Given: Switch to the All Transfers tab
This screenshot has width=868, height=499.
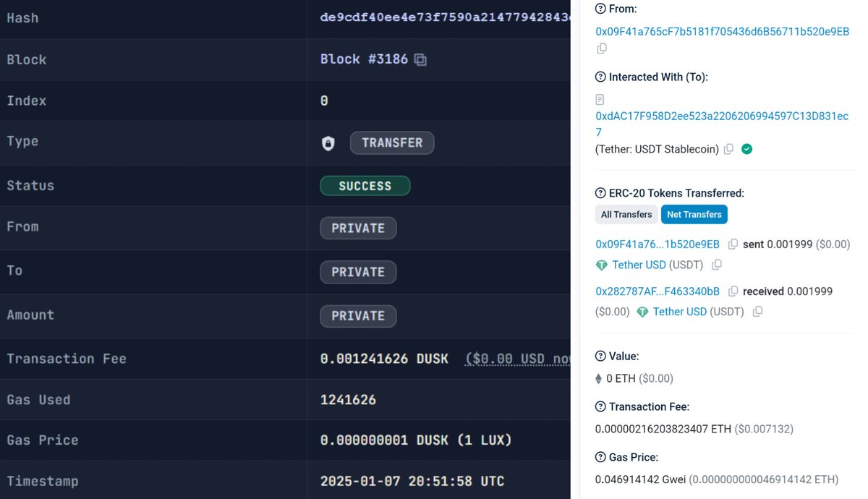Looking at the screenshot, I should tap(626, 214).
